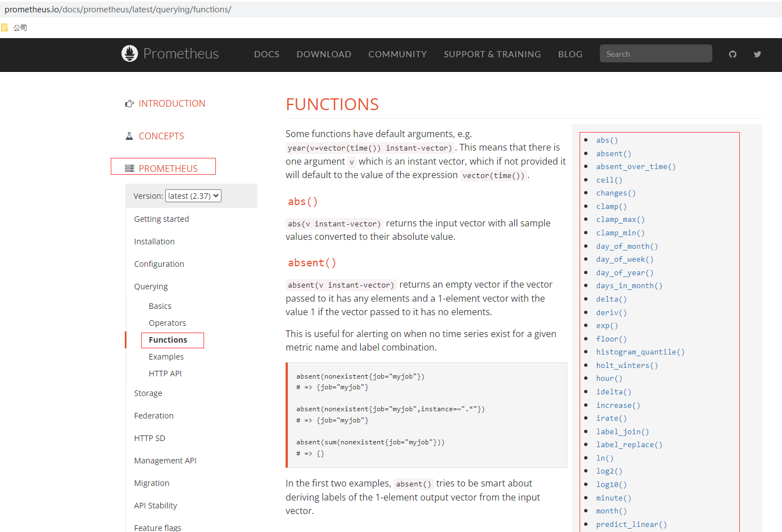Jump to idelta() in contents list
782x532 pixels.
614,392
